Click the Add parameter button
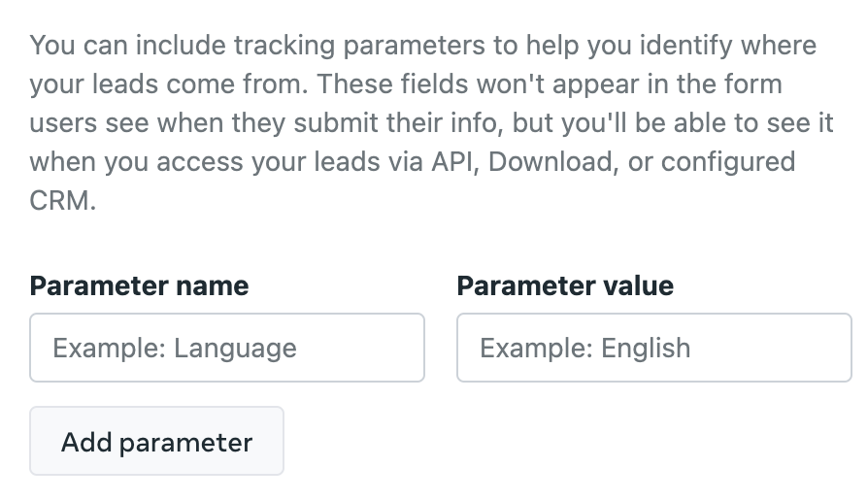 (156, 441)
